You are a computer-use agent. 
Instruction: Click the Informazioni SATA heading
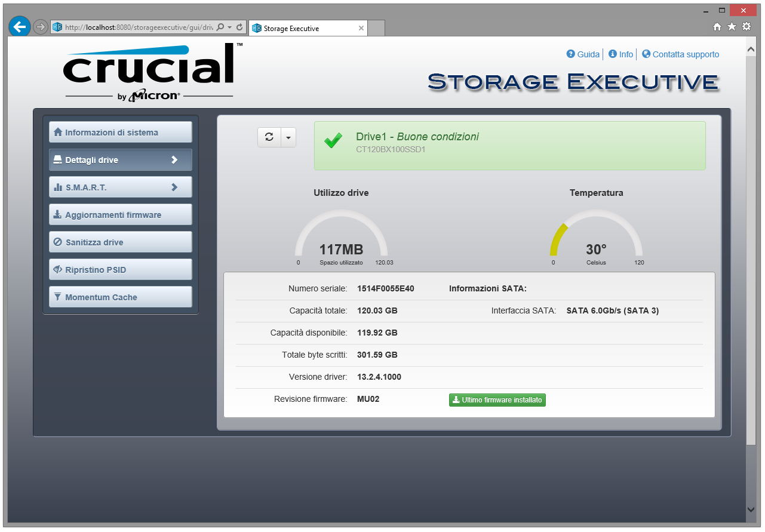point(488,288)
